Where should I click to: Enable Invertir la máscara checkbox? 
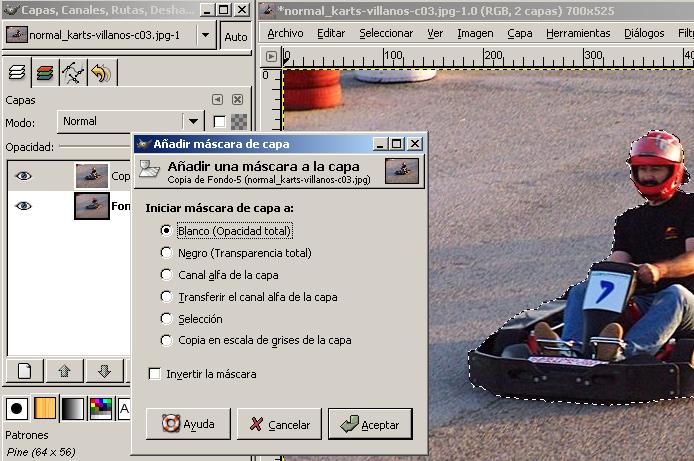click(203, 374)
